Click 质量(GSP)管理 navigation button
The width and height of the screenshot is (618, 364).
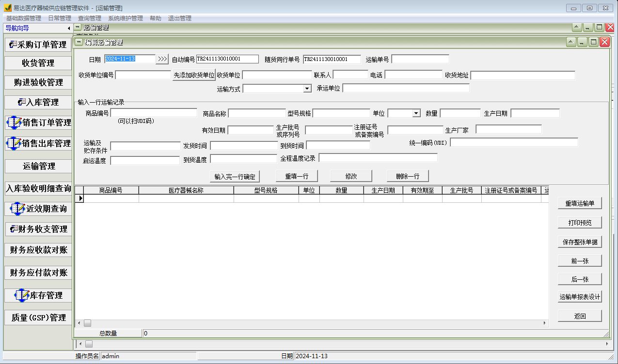tap(38, 318)
